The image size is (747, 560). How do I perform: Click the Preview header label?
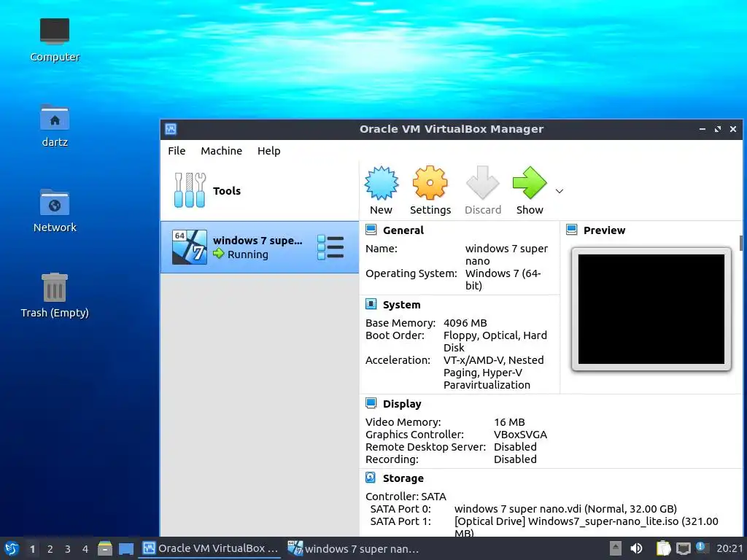604,230
